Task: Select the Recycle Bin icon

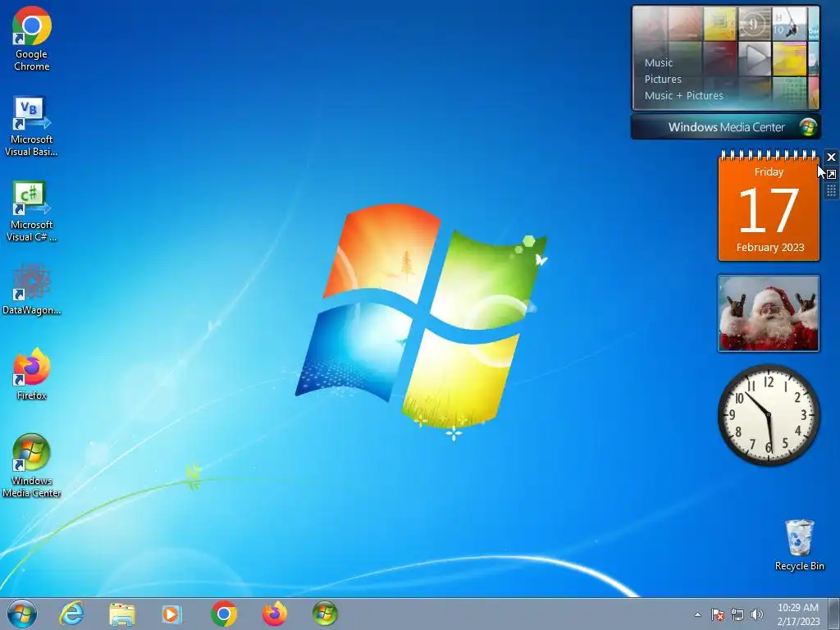Action: click(x=799, y=545)
